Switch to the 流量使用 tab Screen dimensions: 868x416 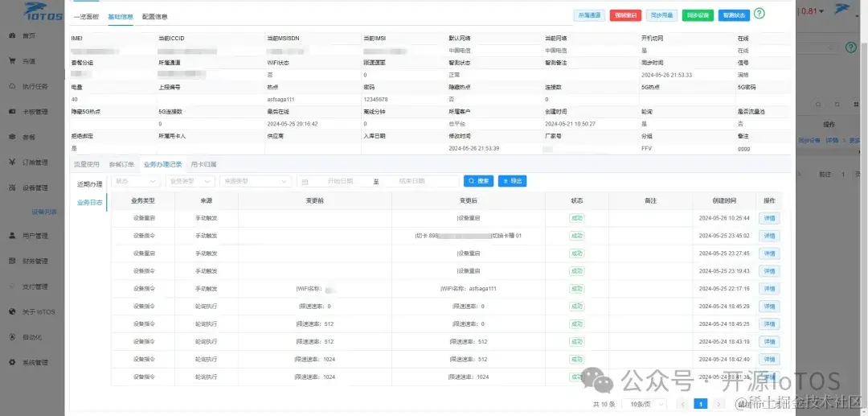click(87, 164)
